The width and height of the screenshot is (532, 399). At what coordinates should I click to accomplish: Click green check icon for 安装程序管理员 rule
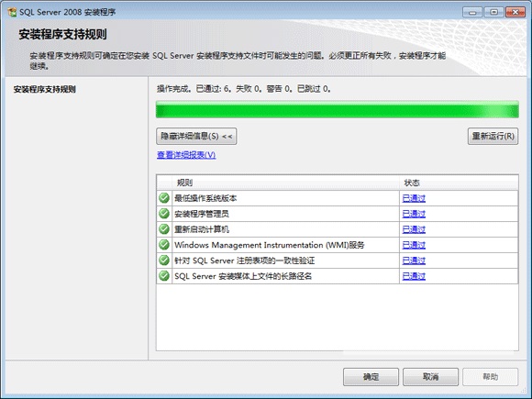(164, 214)
